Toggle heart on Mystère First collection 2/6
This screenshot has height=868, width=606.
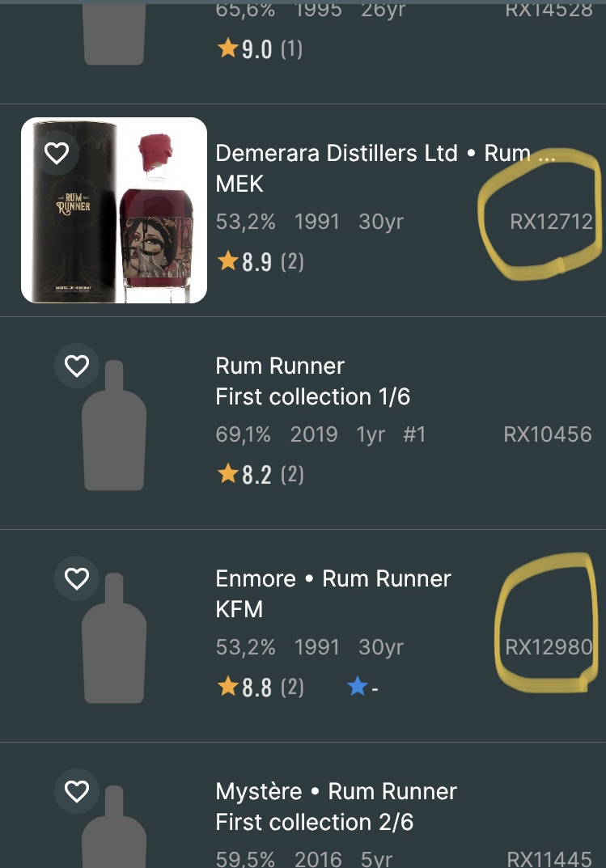pyautogui.click(x=76, y=791)
